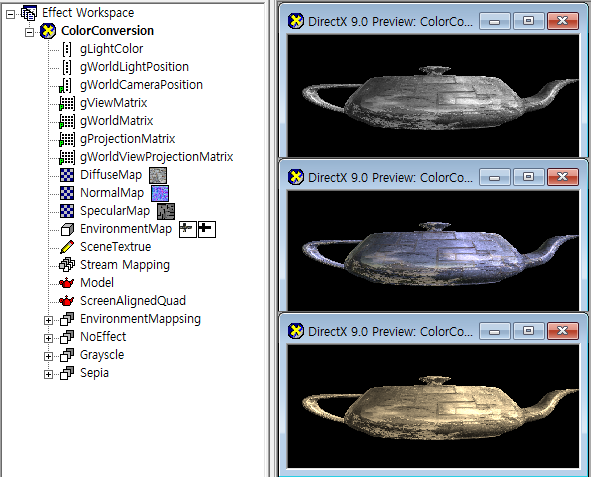This screenshot has width=591, height=477.
Task: Expand the Sepia pass
Action: coord(48,375)
